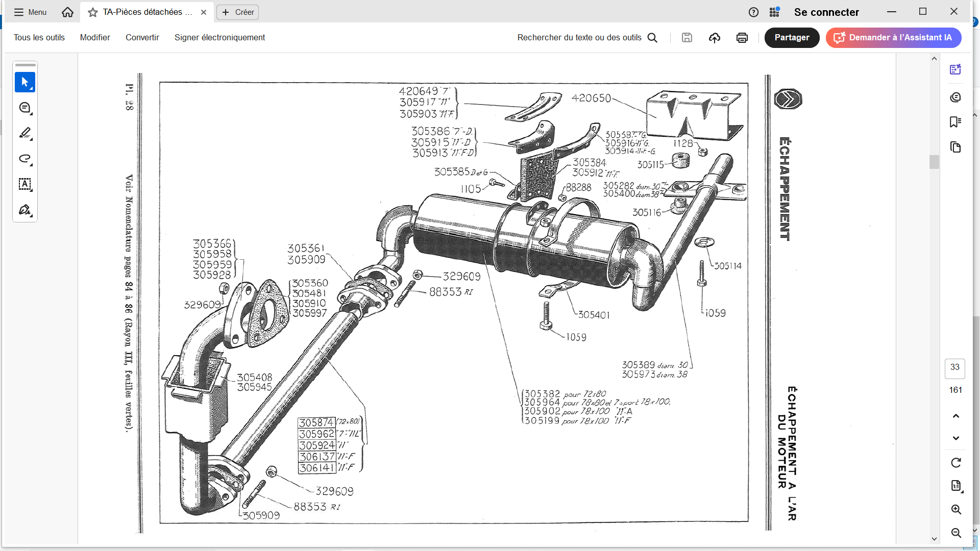Go to the previous page chevron
The width and height of the screenshot is (980, 551).
pyautogui.click(x=955, y=416)
